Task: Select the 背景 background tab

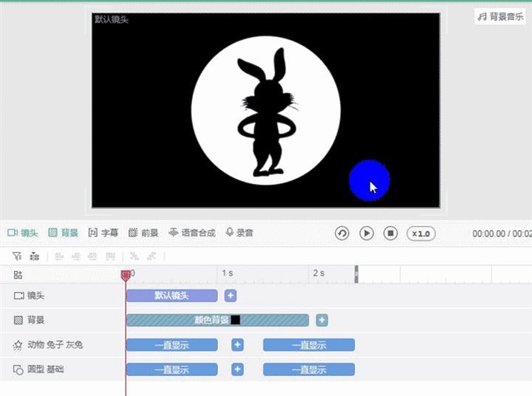Action: pyautogui.click(x=63, y=233)
